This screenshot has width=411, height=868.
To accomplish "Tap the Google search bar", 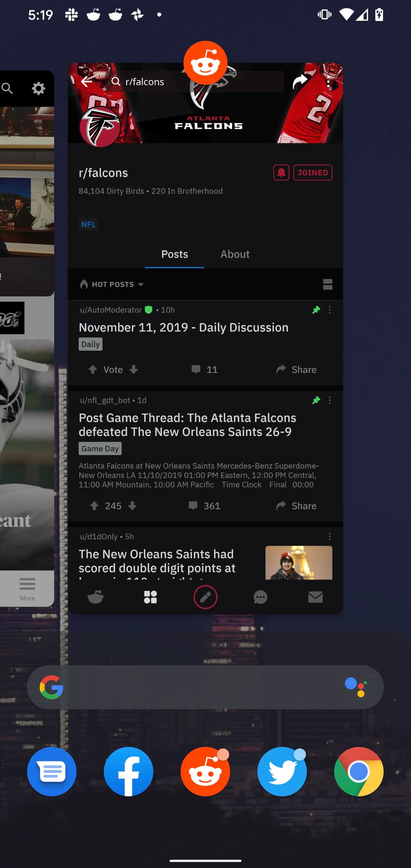I will (x=205, y=687).
